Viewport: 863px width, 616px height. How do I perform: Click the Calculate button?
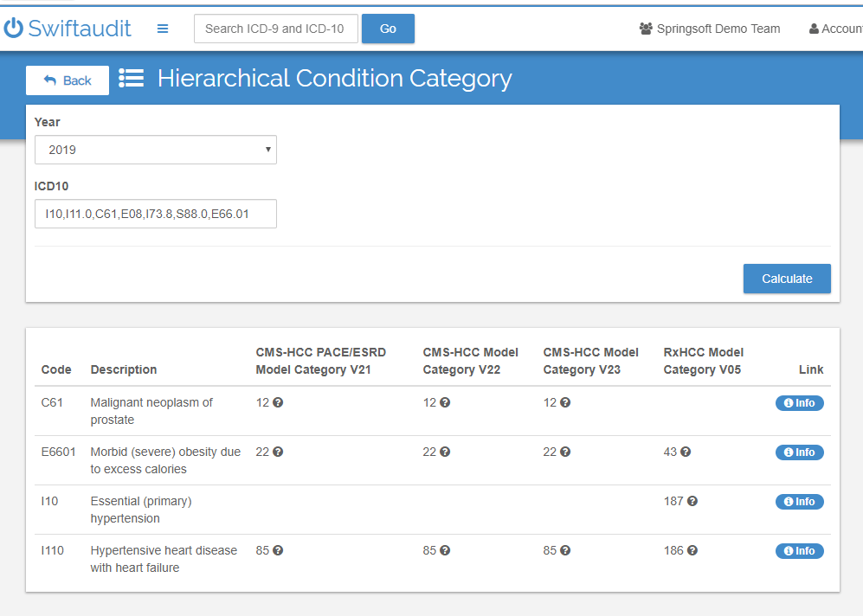tap(787, 279)
